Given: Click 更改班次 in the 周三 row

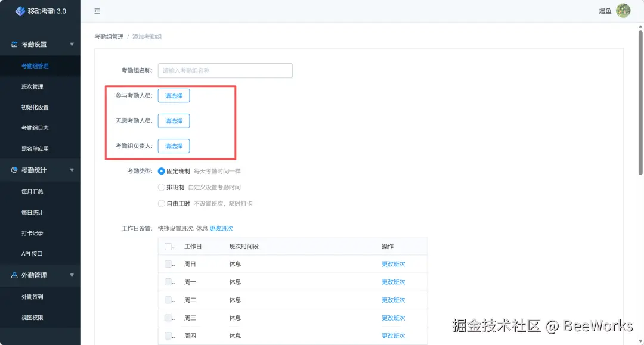Looking at the screenshot, I should coord(393,318).
